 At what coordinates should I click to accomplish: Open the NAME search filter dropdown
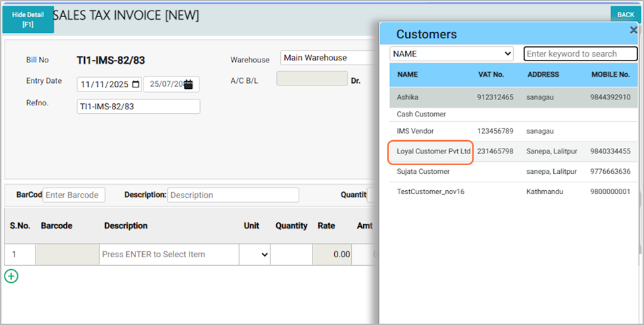point(452,53)
